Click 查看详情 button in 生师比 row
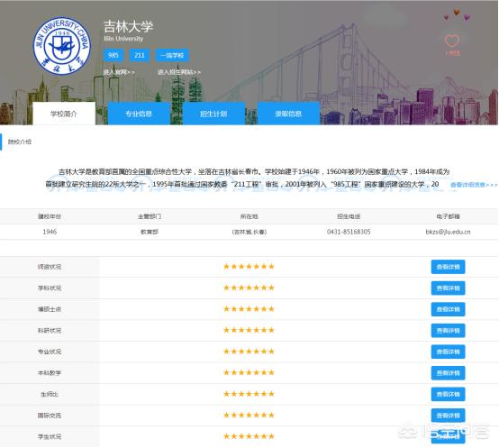Screen dimensions: 499x448 coord(448,394)
